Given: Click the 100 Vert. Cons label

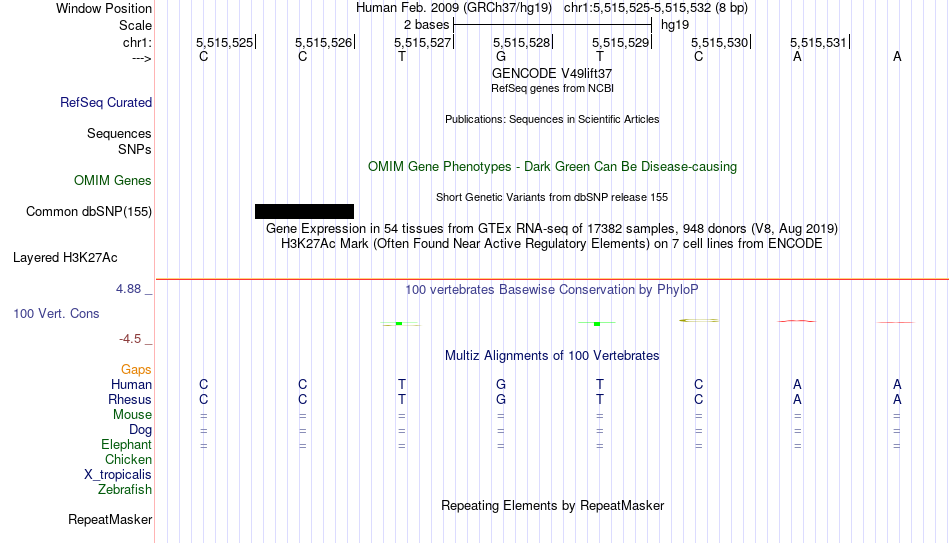Looking at the screenshot, I should (x=56, y=313).
